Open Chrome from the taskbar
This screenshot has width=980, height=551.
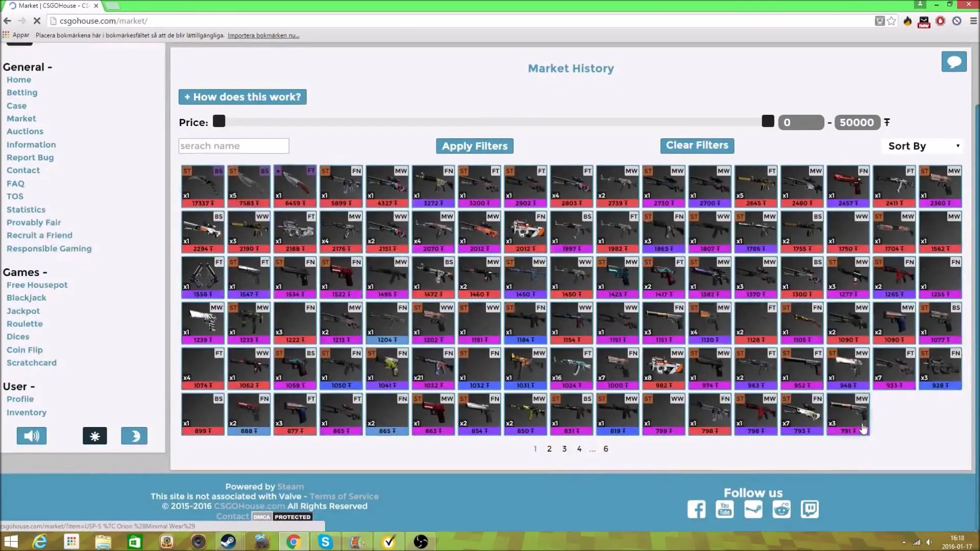(293, 541)
